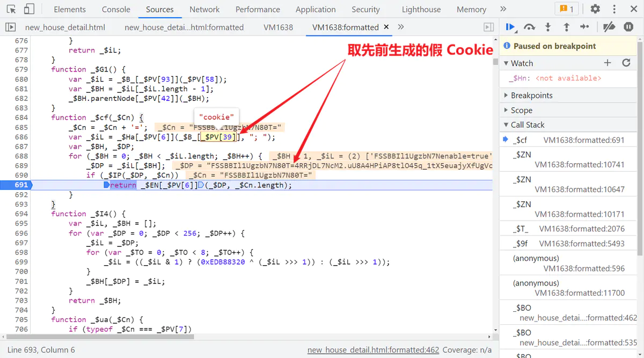Open new_house_detail.html:formatted:462 source link

[372, 350]
